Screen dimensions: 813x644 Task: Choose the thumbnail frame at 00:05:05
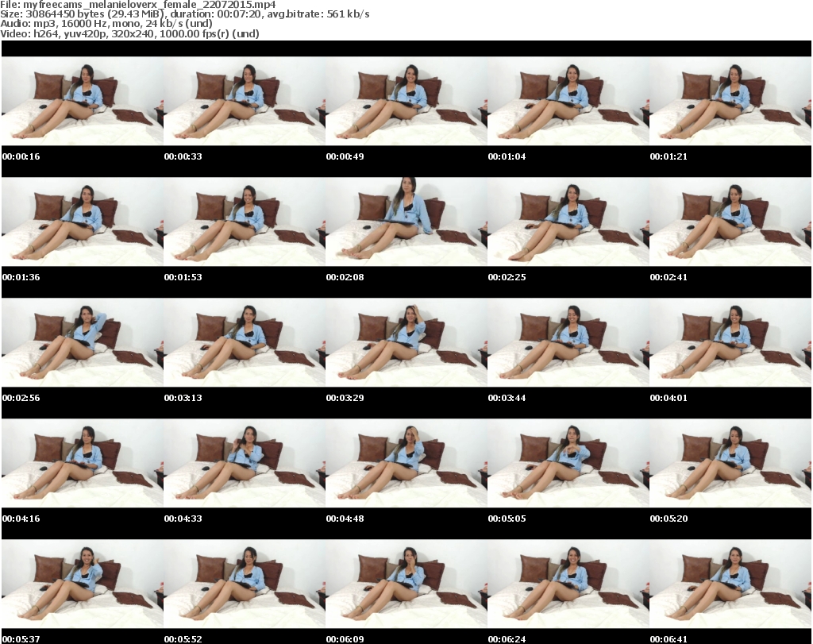(568, 464)
